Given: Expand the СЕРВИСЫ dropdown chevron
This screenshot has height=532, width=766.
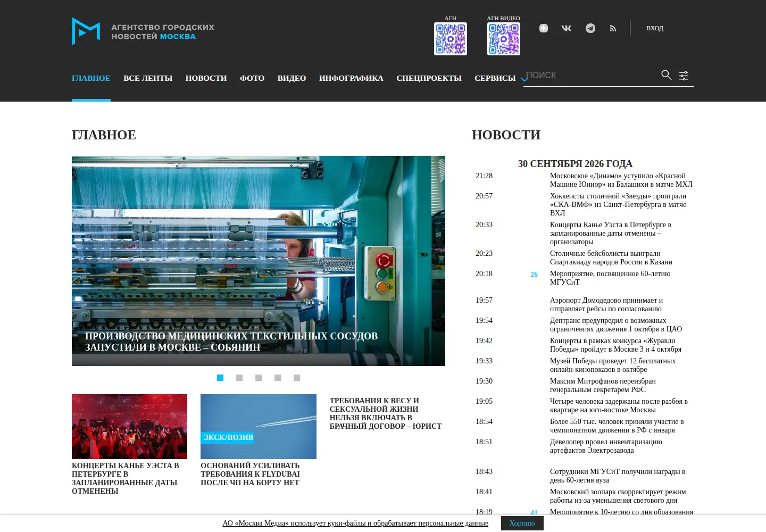Looking at the screenshot, I should coord(524,79).
